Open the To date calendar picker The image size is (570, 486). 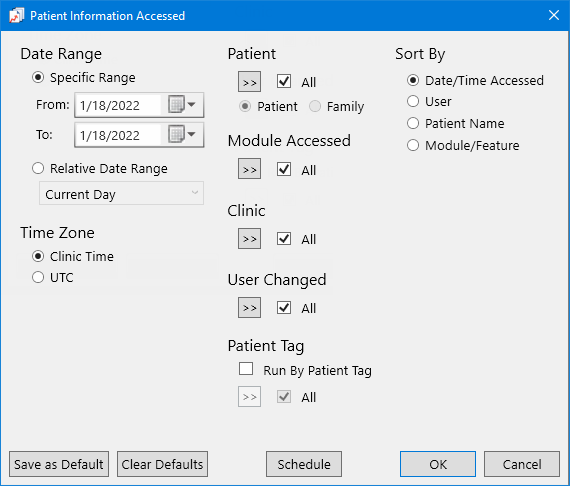coord(182,135)
